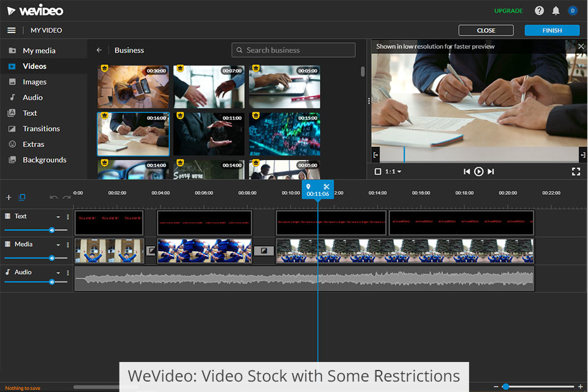Viewport: 588px width, 392px height.
Task: Add a marker at playhead
Action: 308,186
